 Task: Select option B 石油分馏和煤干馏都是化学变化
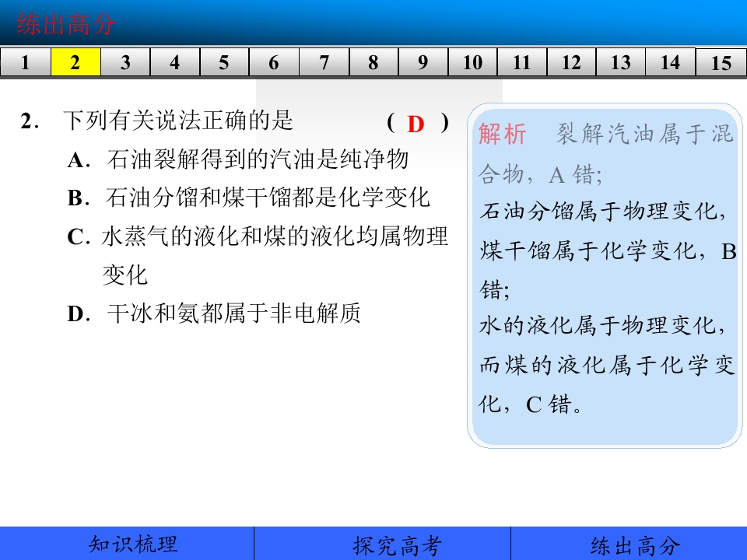249,198
